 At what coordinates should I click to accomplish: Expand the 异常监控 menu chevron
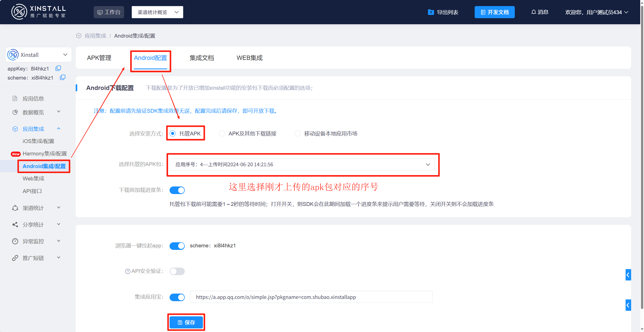point(59,241)
